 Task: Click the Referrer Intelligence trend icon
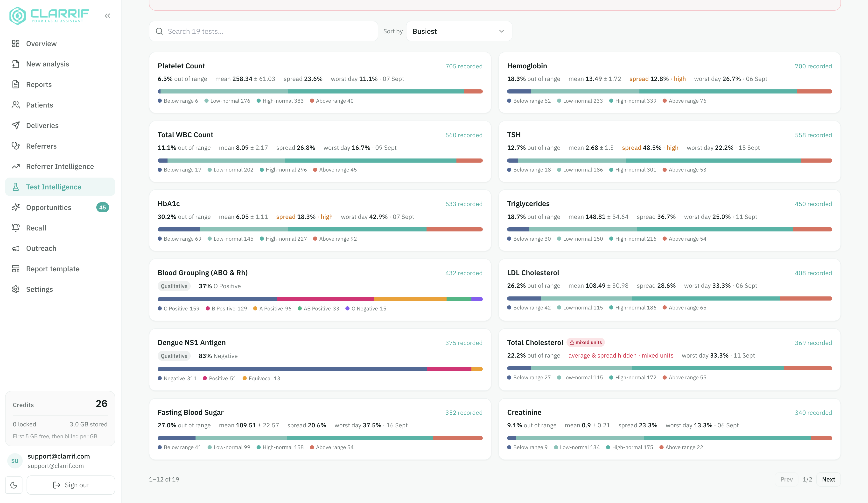15,166
